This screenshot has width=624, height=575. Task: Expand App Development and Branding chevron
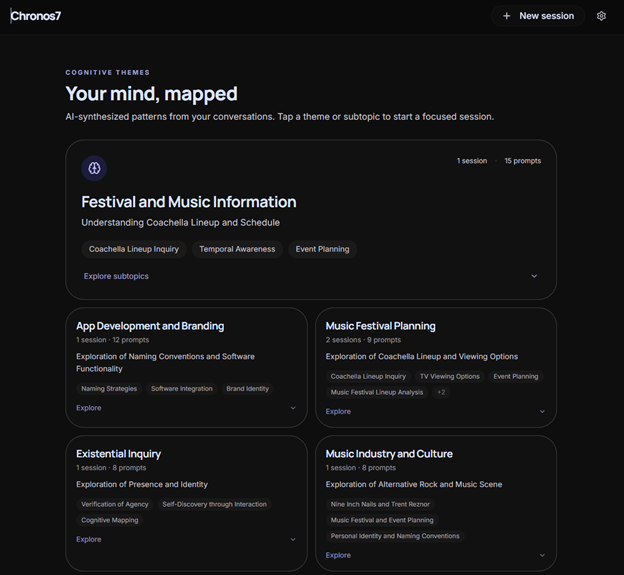point(293,408)
